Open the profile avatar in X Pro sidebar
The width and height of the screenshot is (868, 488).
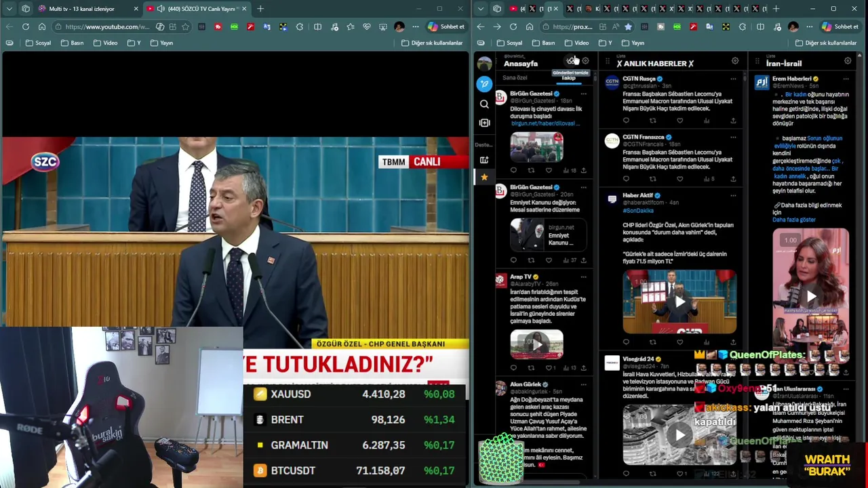tap(484, 64)
